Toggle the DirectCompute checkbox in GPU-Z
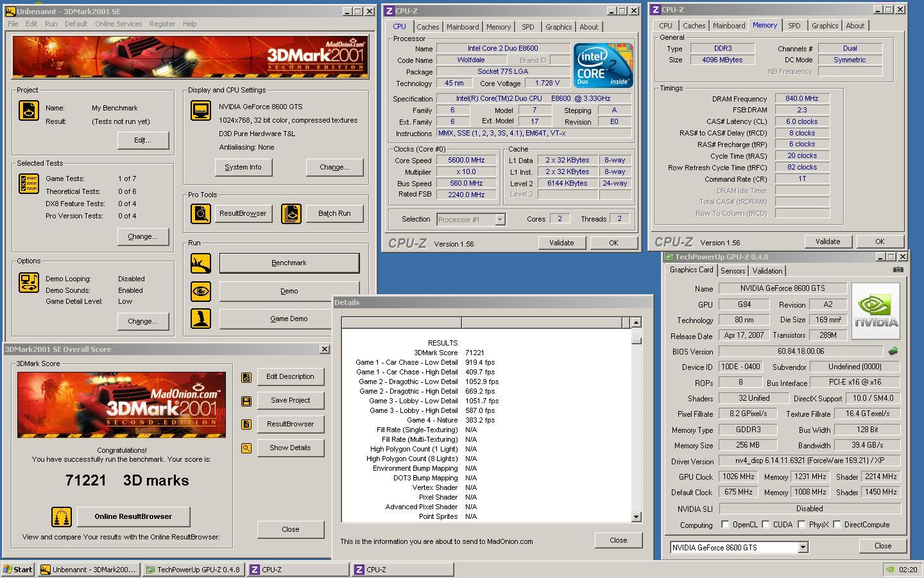The height and width of the screenshot is (578, 924). click(837, 525)
